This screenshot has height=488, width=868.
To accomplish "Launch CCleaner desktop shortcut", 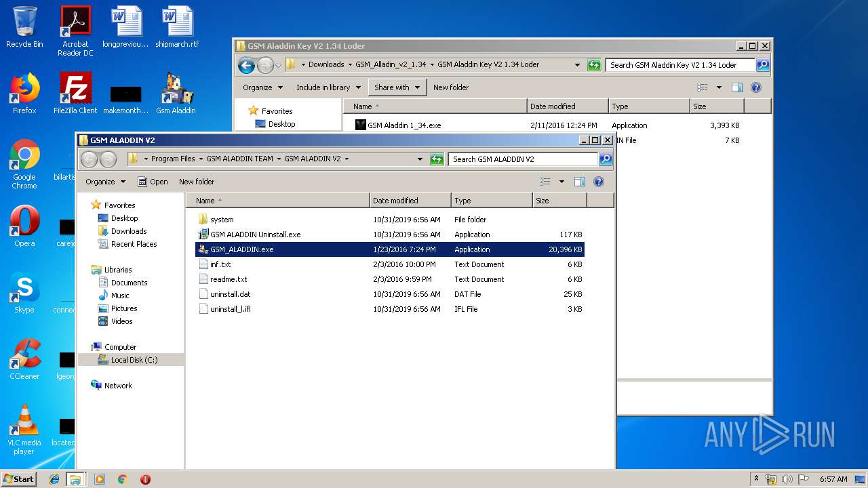I will click(x=24, y=359).
